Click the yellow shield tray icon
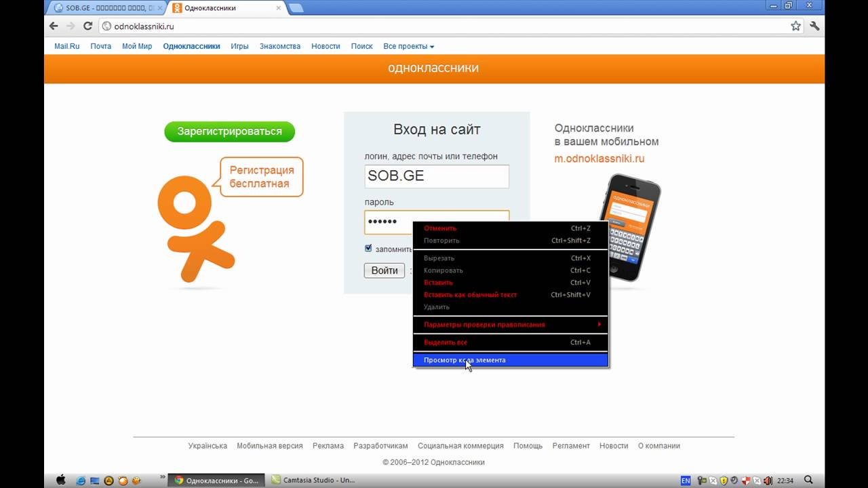This screenshot has height=488, width=868. tap(724, 481)
